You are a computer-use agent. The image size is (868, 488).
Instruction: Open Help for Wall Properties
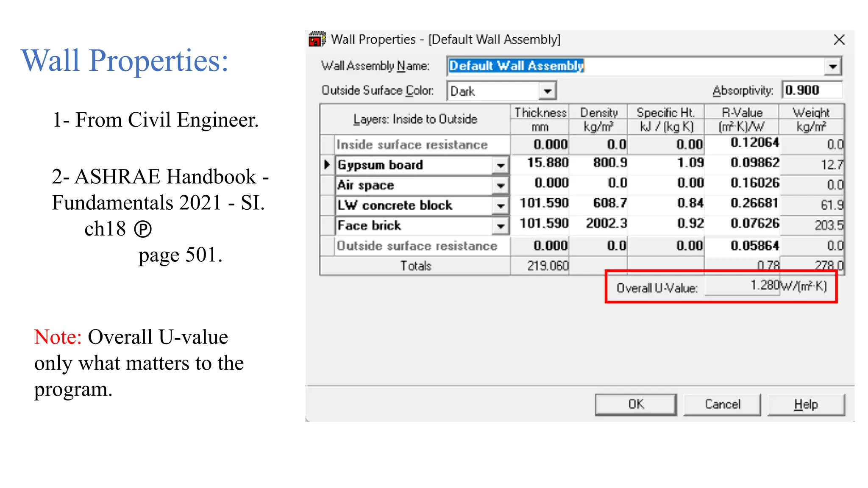coord(806,405)
